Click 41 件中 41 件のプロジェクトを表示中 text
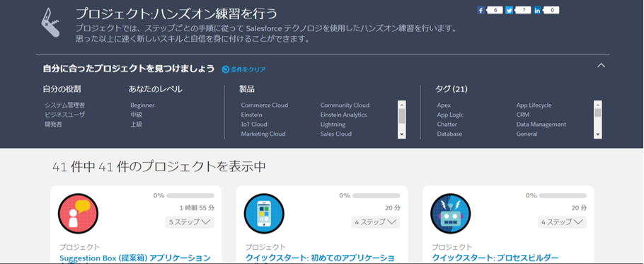This screenshot has width=644, height=264. pyautogui.click(x=159, y=166)
